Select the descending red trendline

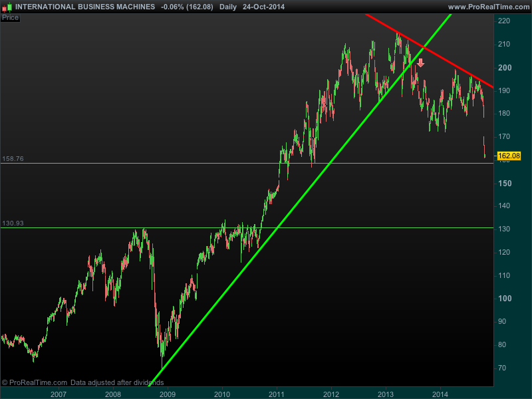tap(429, 51)
